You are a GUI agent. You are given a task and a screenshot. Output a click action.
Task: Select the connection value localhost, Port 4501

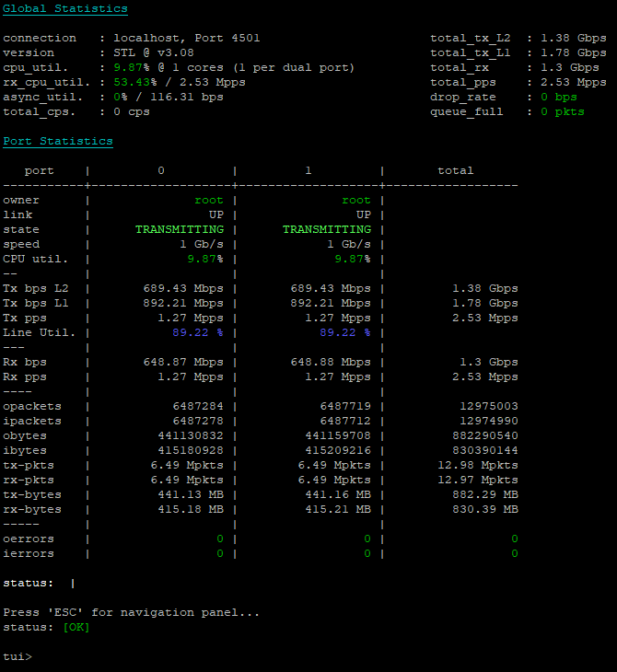pyautogui.click(x=187, y=38)
